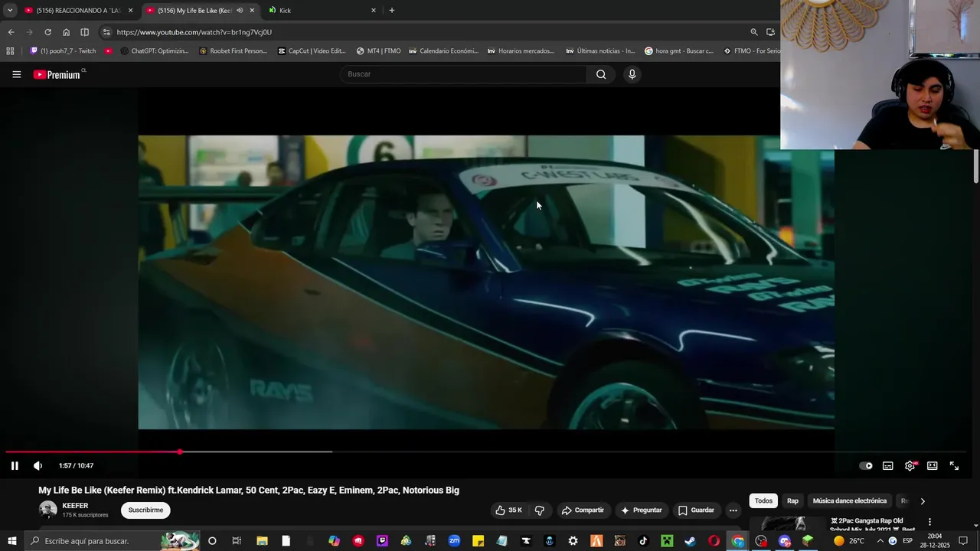
Task: Close the My Life Be Like tab
Action: pyautogui.click(x=252, y=10)
